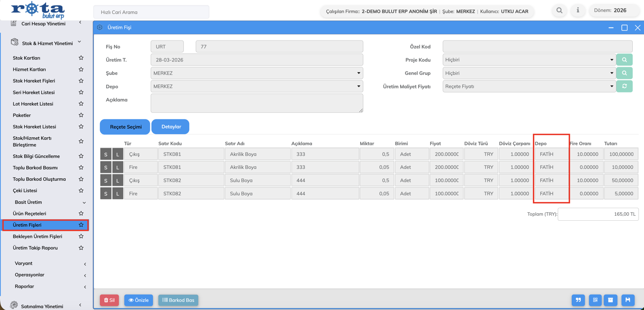Click the quotation marks icon button
Viewport: 644px width, 310px height.
coord(578,300)
